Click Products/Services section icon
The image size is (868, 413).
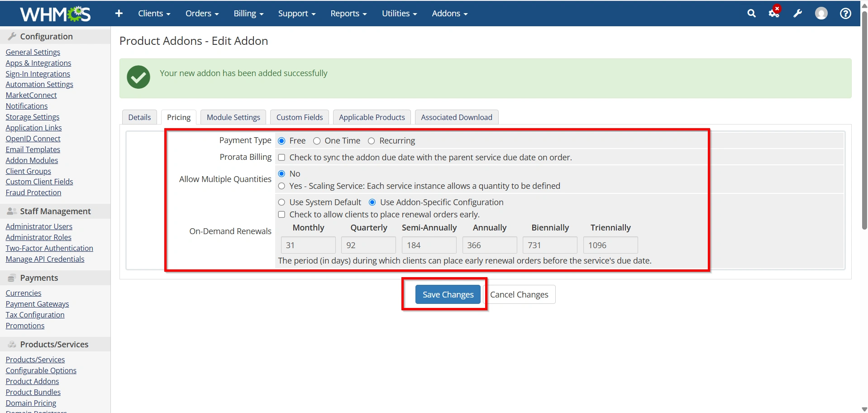12,344
